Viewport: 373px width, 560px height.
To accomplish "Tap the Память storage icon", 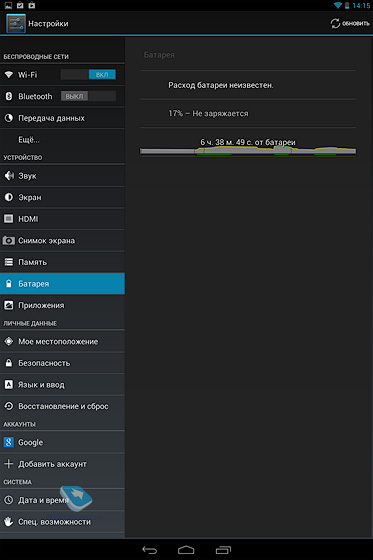I will pyautogui.click(x=9, y=262).
